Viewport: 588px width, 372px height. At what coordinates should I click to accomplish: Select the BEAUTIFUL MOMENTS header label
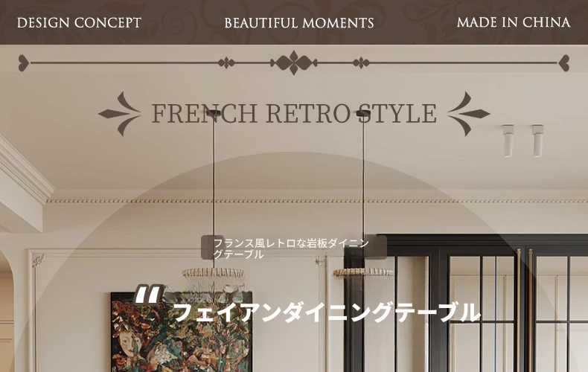pyautogui.click(x=299, y=23)
